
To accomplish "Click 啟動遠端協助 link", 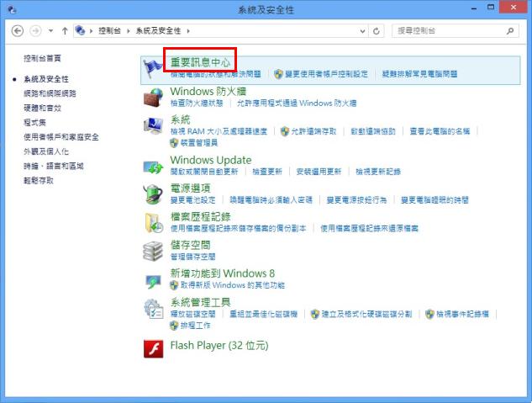I will click(373, 131).
